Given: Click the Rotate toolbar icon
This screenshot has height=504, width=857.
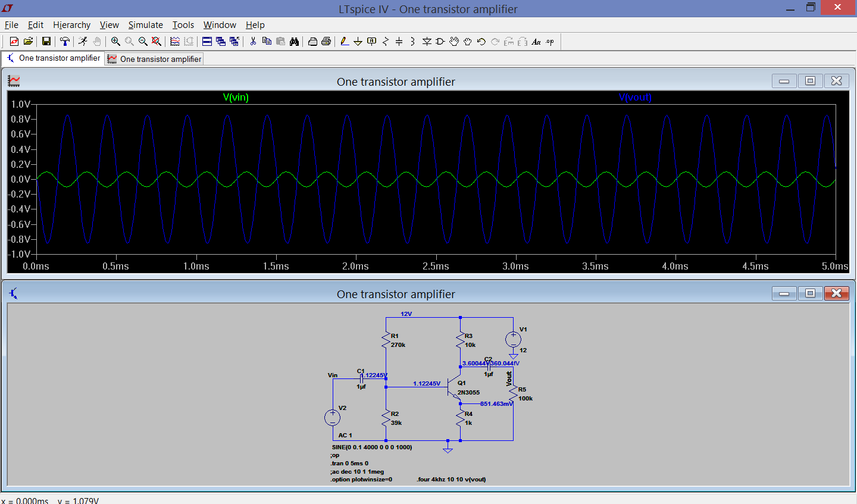Looking at the screenshot, I should click(x=509, y=41).
